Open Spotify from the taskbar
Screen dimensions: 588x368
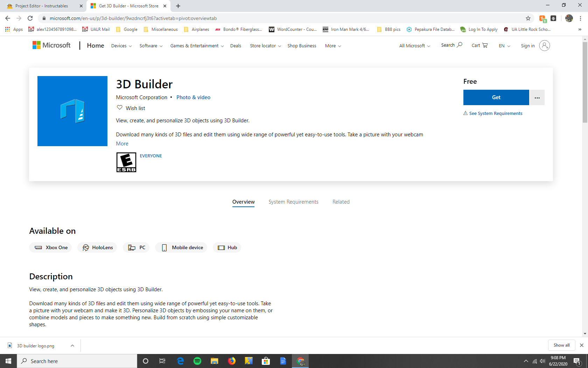point(197,361)
